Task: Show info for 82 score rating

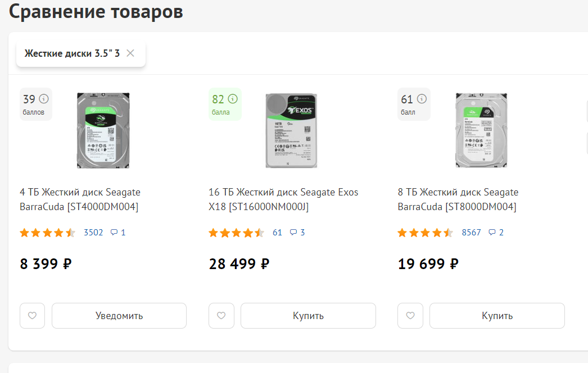Action: [233, 99]
